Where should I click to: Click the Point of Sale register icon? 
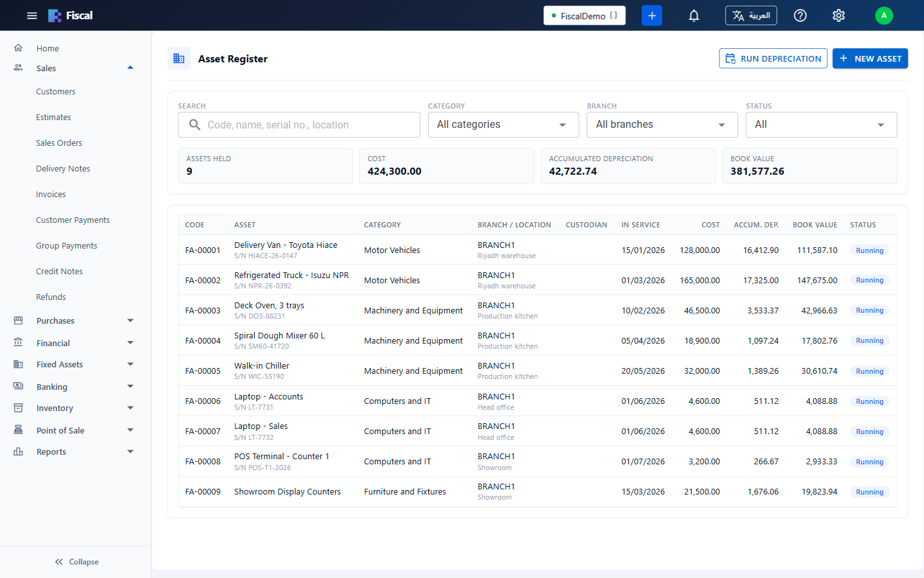pyautogui.click(x=19, y=430)
